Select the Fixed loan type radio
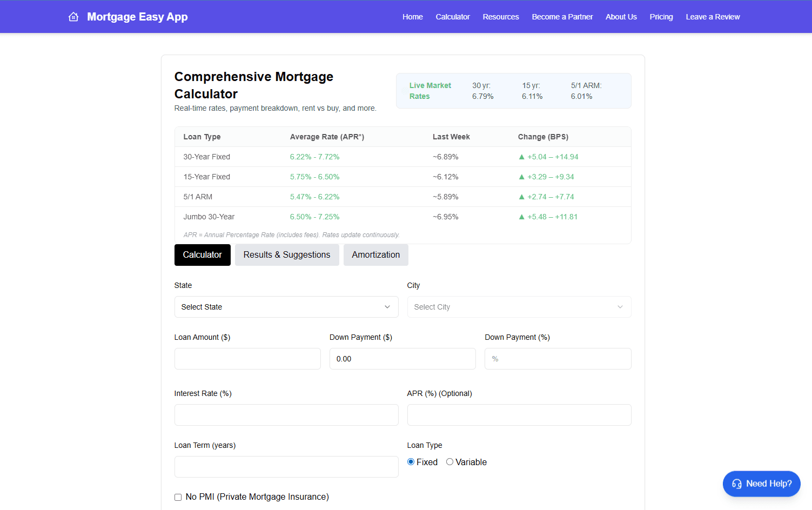 click(x=411, y=462)
